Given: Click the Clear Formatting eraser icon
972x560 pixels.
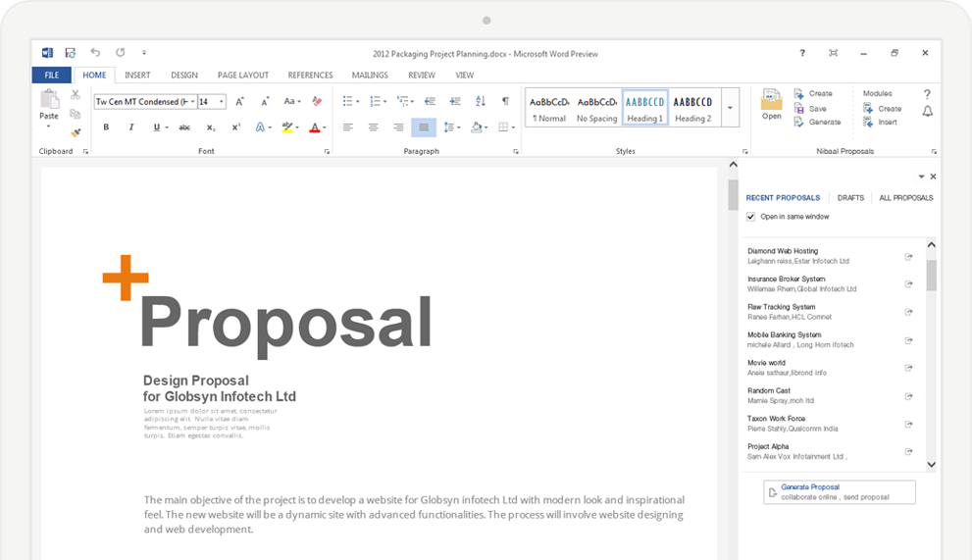Looking at the screenshot, I should 317,101.
